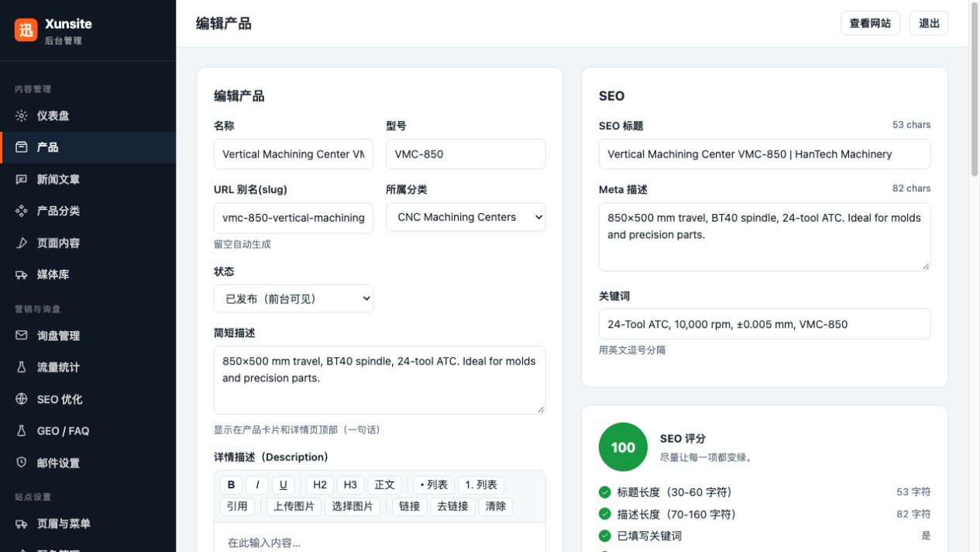Image resolution: width=980 pixels, height=552 pixels.
Task: Toggle bold formatting in description editor
Action: 231,485
